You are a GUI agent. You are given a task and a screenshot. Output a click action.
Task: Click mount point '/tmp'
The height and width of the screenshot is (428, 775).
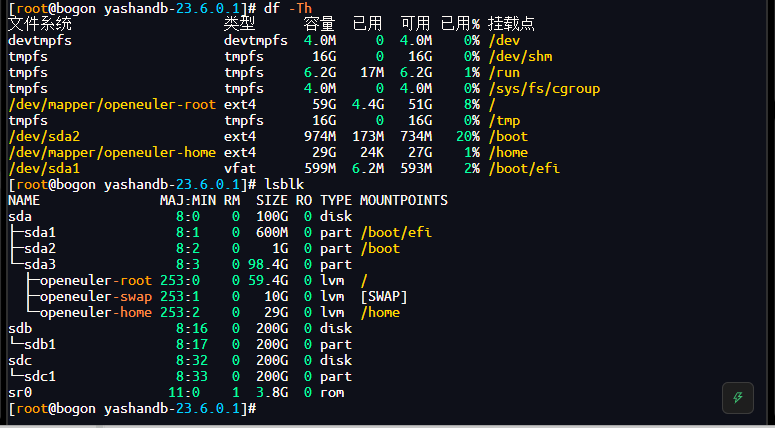click(504, 121)
